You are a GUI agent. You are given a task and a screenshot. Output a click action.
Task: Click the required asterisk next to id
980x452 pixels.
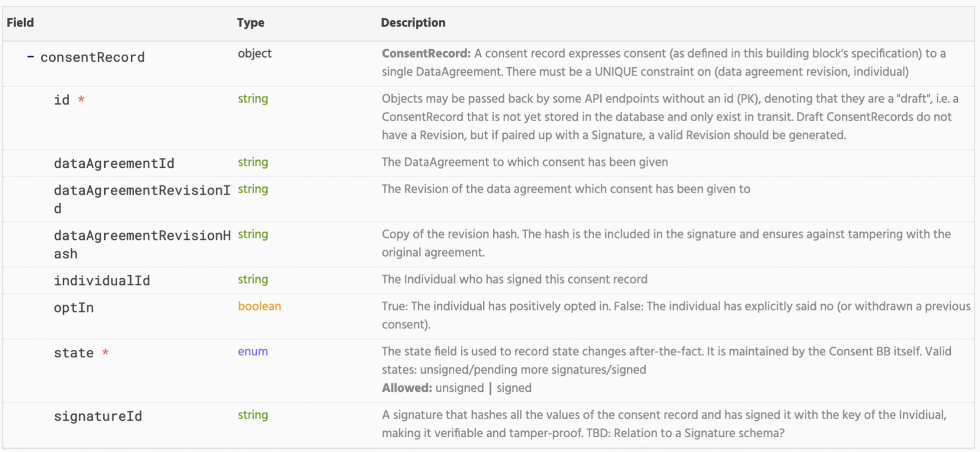[81, 99]
